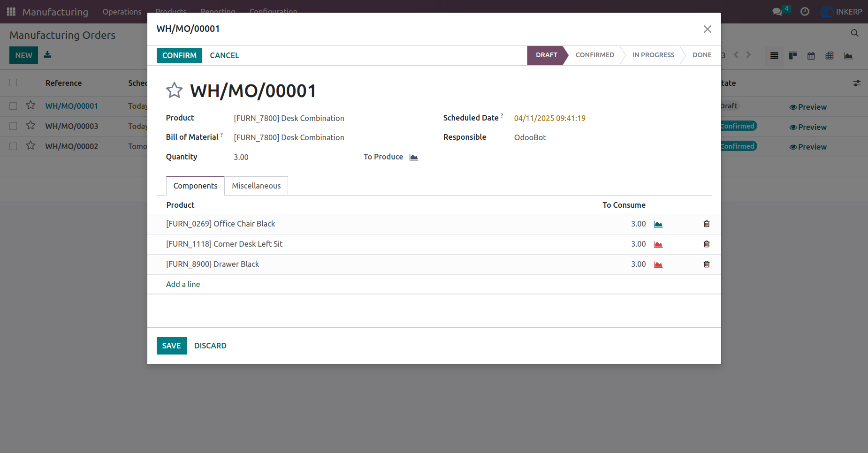868x453 pixels.
Task: Click the IN PROGRESS status stage
Action: pos(653,55)
